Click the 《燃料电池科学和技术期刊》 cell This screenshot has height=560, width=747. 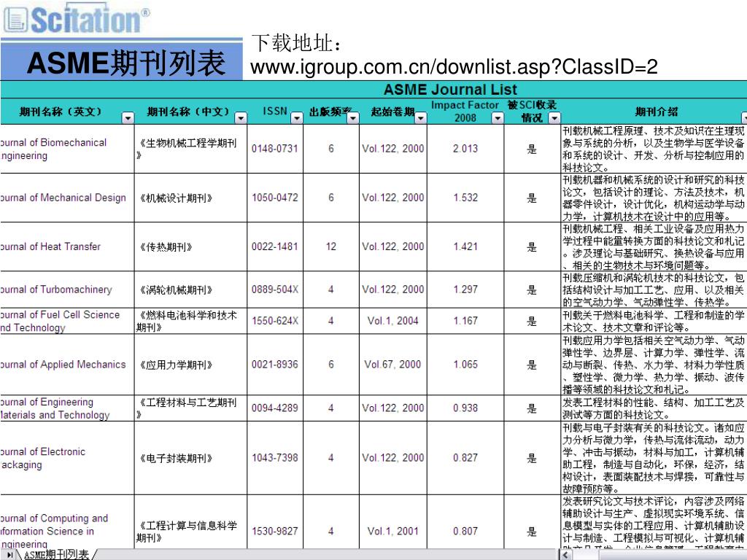tap(190, 321)
